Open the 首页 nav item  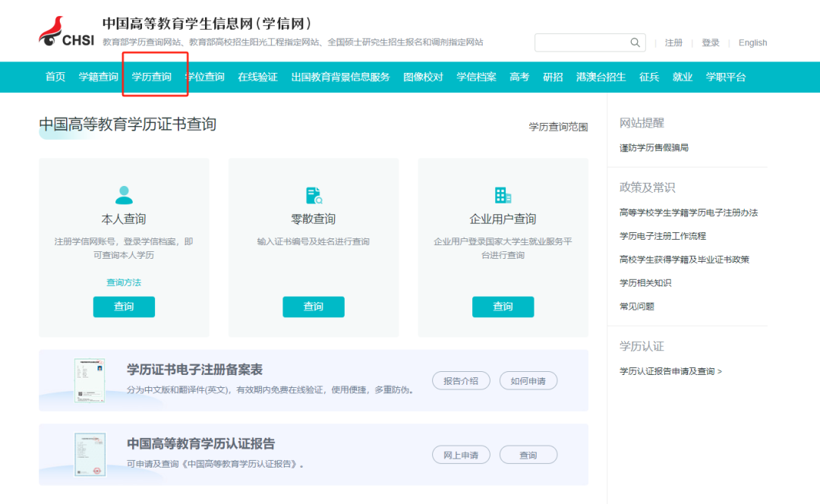tap(55, 77)
